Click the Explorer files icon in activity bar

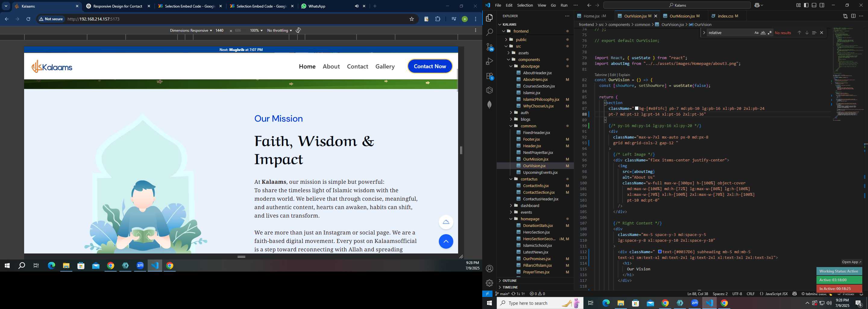(x=489, y=18)
